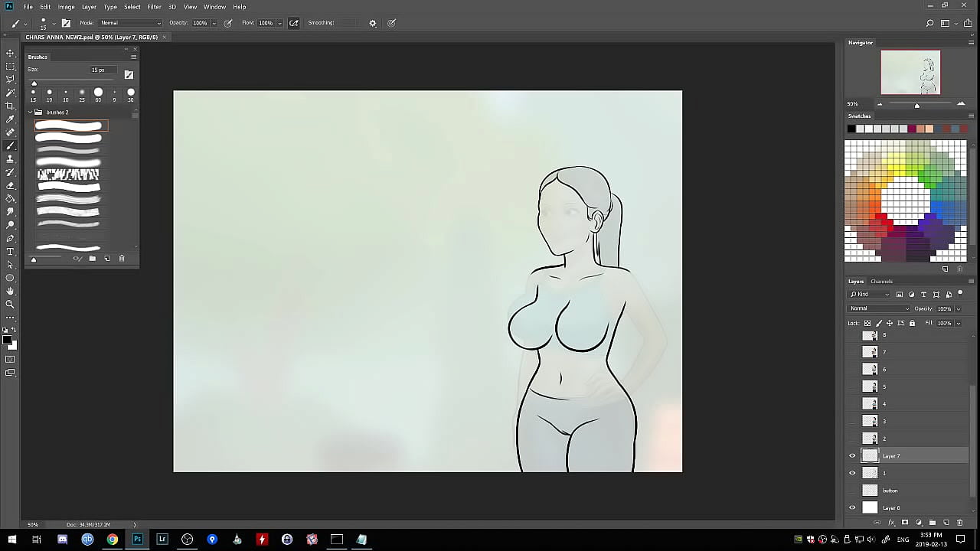Toggle visibility of Layer 6
The width and height of the screenshot is (980, 551).
(852, 508)
